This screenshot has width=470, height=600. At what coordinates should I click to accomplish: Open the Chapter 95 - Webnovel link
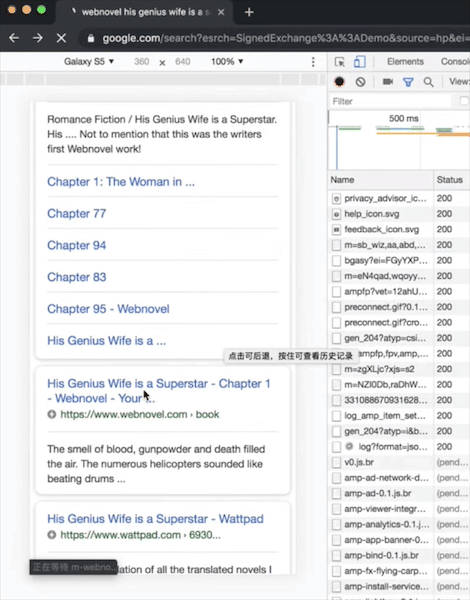(x=108, y=309)
